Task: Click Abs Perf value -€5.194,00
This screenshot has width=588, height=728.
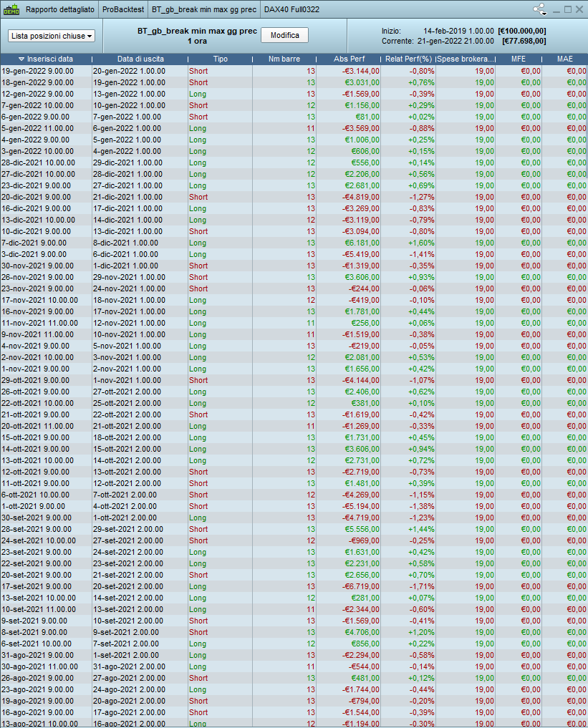Action: click(x=361, y=507)
